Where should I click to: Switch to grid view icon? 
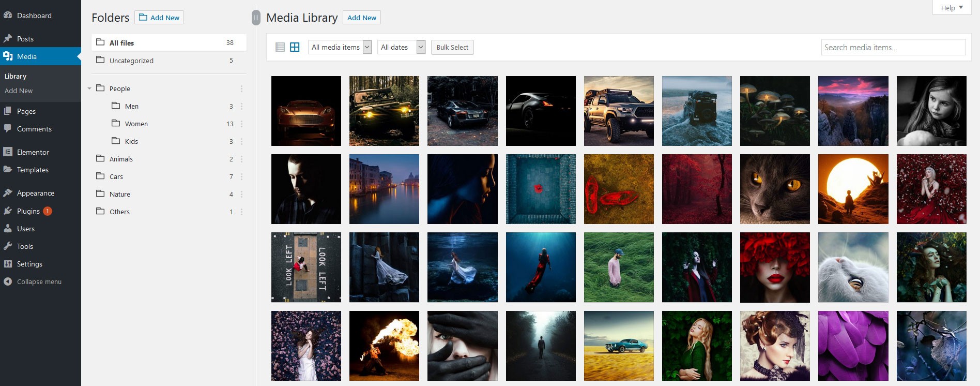(295, 47)
